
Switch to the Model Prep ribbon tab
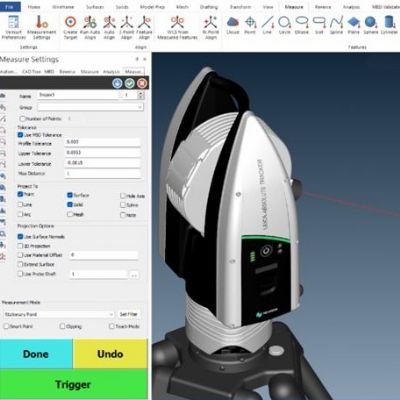click(x=152, y=7)
